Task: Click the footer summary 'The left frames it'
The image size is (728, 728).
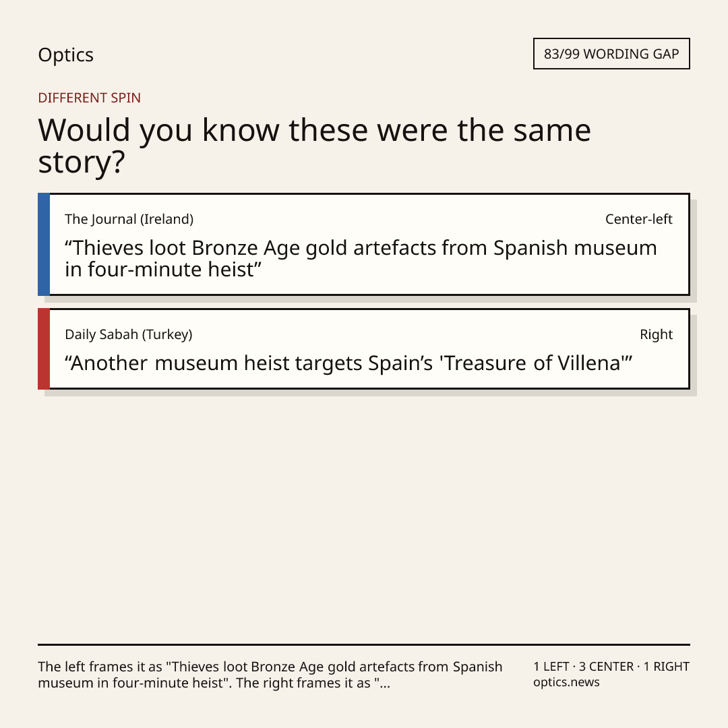Action: pos(270,675)
